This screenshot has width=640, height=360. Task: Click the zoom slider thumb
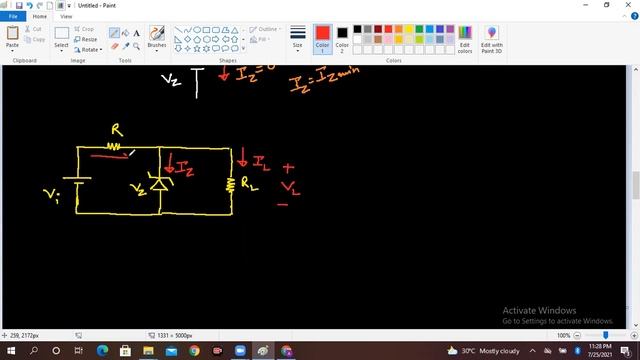point(606,335)
